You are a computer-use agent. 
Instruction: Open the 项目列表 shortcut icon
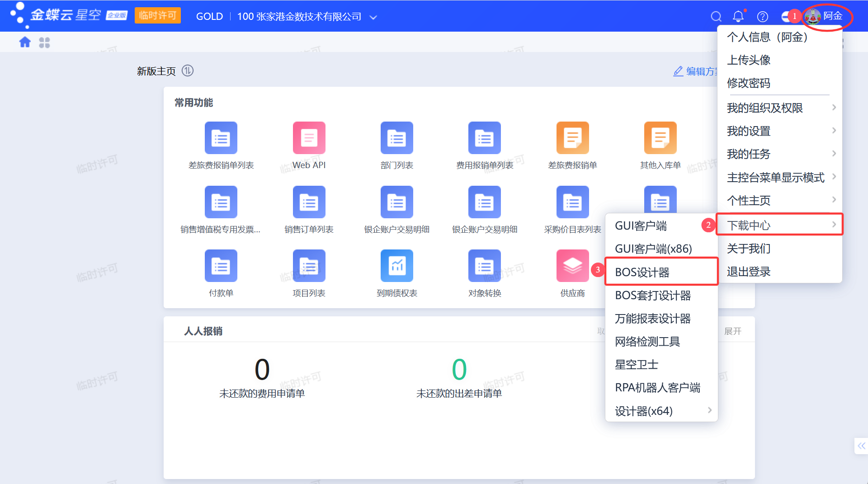click(309, 266)
